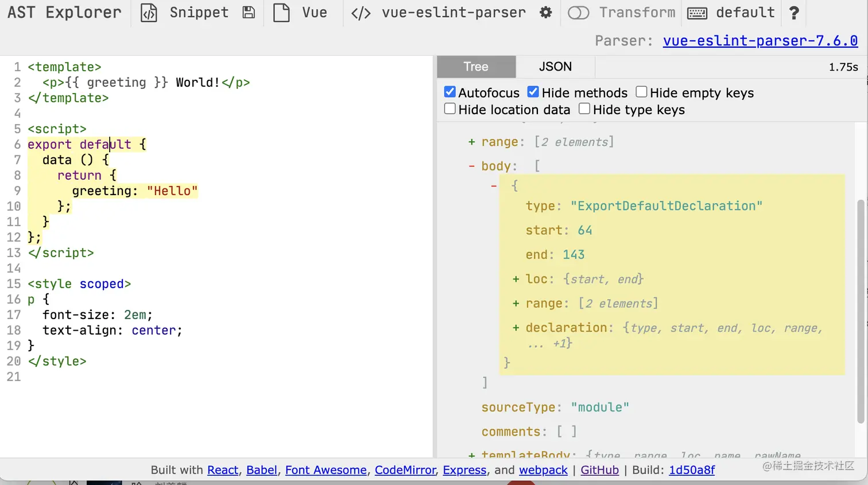Click the parser code brackets icon
This screenshot has height=485, width=868.
point(361,13)
